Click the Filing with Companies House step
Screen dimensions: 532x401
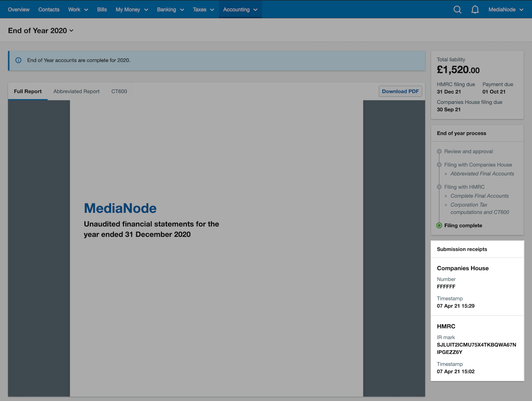(x=478, y=165)
